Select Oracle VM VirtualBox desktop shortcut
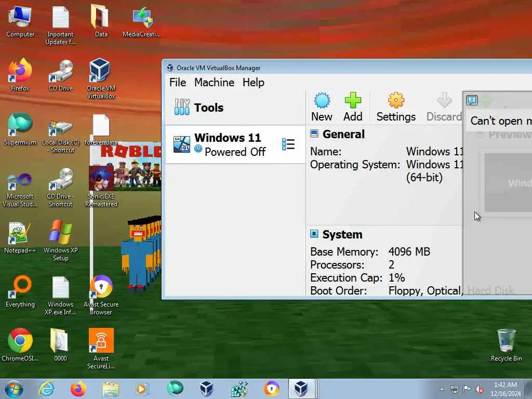The image size is (532, 399). coord(101,79)
